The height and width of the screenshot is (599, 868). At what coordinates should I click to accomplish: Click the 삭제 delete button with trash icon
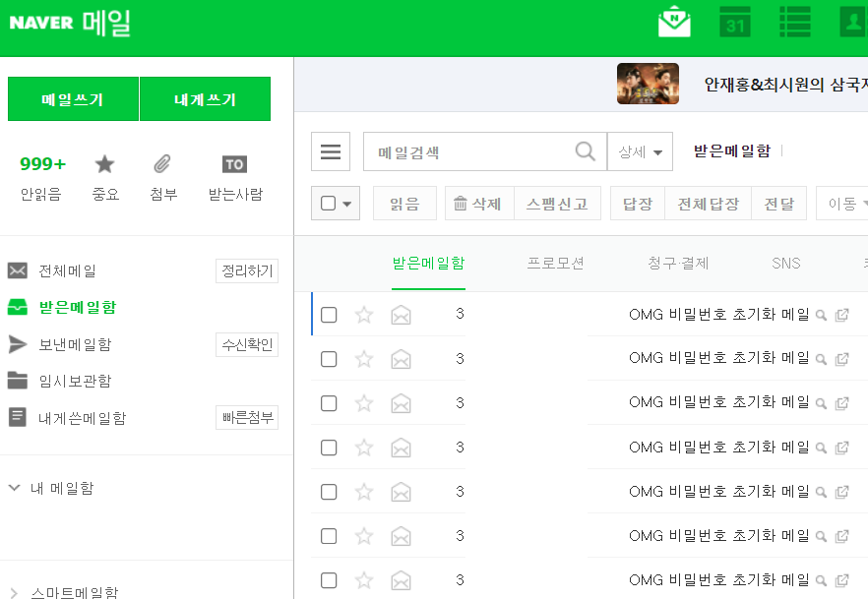click(x=479, y=204)
